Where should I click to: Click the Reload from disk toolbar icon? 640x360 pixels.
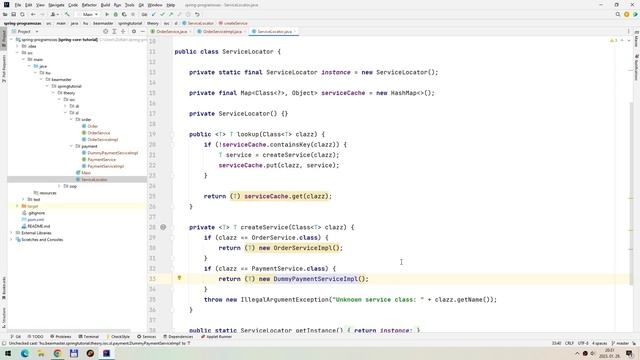22,14
